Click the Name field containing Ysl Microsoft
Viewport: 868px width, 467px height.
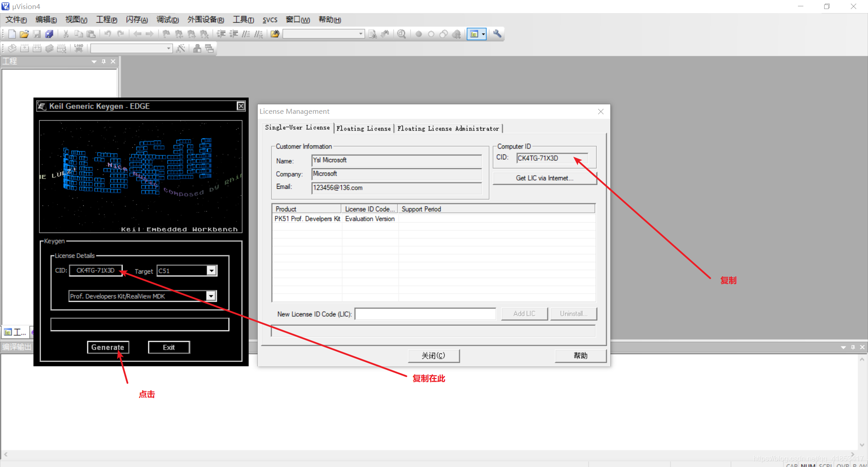click(x=396, y=160)
